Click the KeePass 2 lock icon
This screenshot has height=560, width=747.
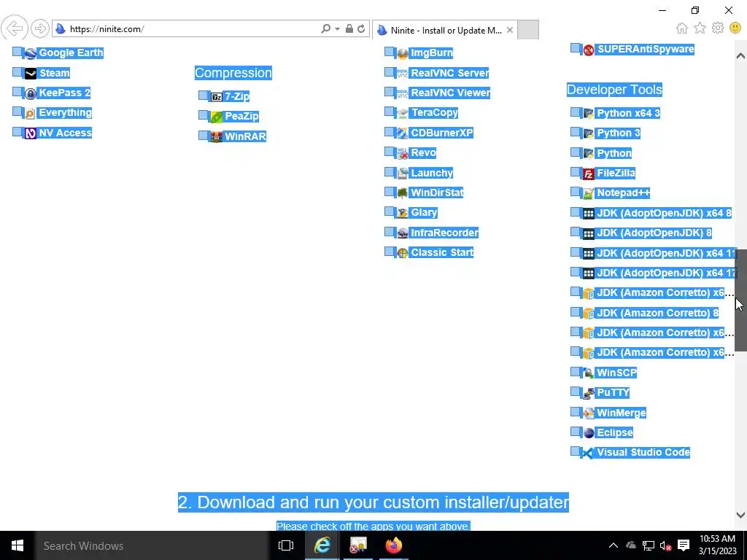(x=31, y=93)
